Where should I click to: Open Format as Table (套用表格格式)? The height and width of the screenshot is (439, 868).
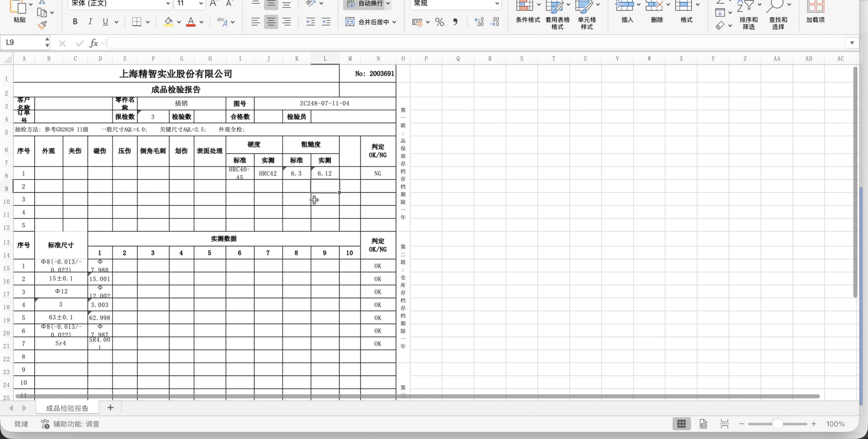[557, 15]
